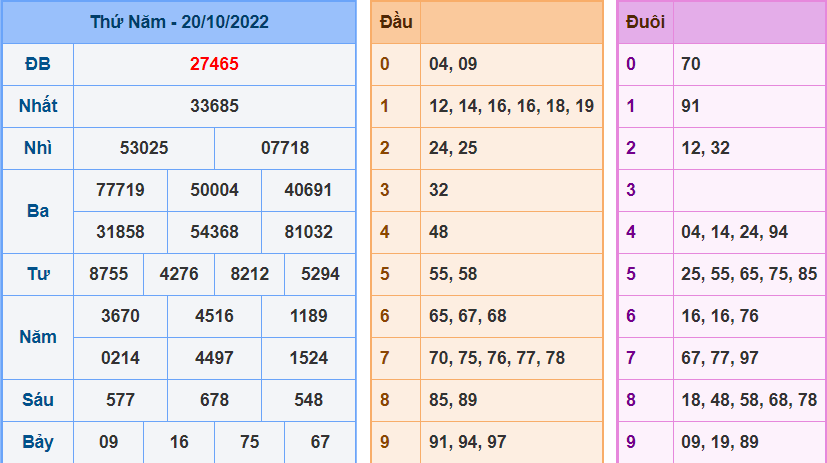Image resolution: width=827 pixels, height=463 pixels.
Task: Select the Năm prize number 4516
Action: tap(214, 316)
